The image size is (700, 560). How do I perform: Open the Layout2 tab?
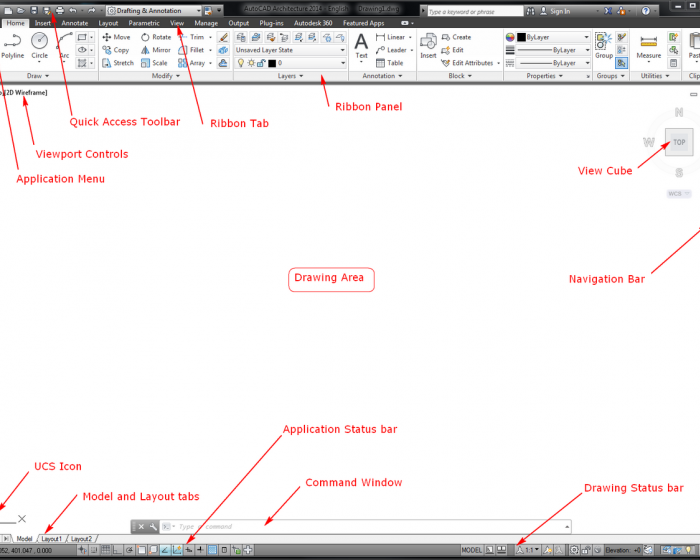81,539
